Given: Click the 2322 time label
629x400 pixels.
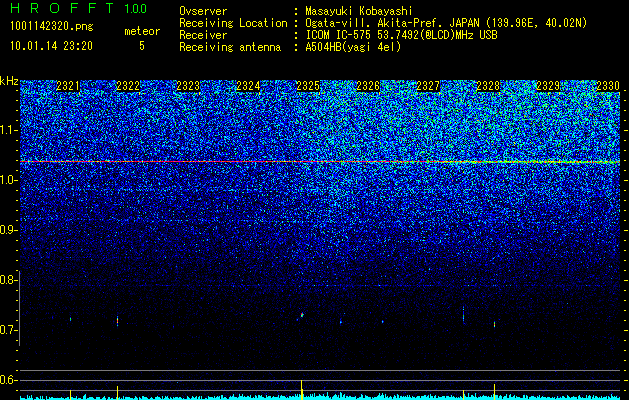Looking at the screenshot, I should coord(128,86).
